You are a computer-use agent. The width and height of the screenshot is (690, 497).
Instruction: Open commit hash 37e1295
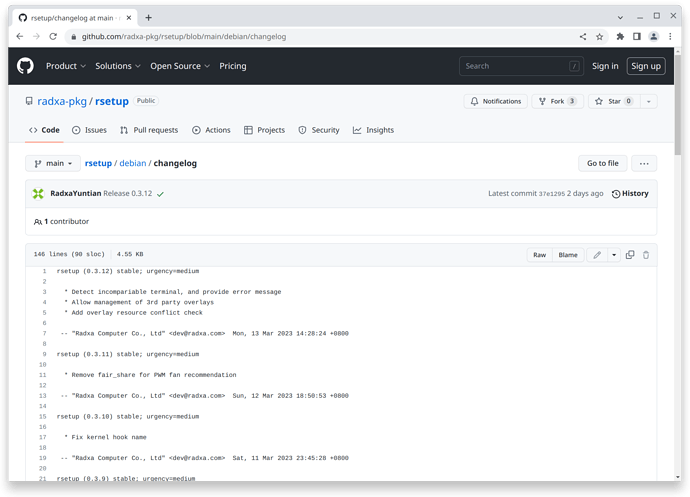coord(551,194)
